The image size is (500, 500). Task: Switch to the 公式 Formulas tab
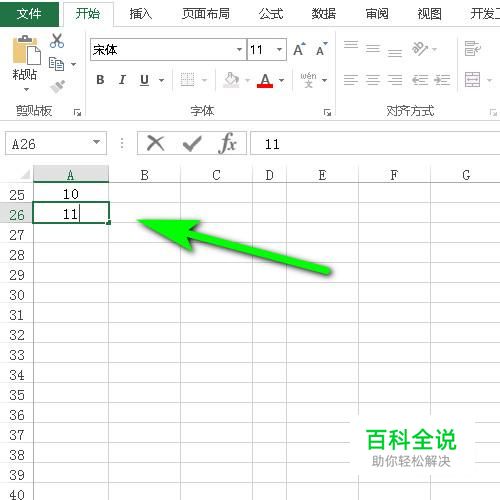point(271,14)
